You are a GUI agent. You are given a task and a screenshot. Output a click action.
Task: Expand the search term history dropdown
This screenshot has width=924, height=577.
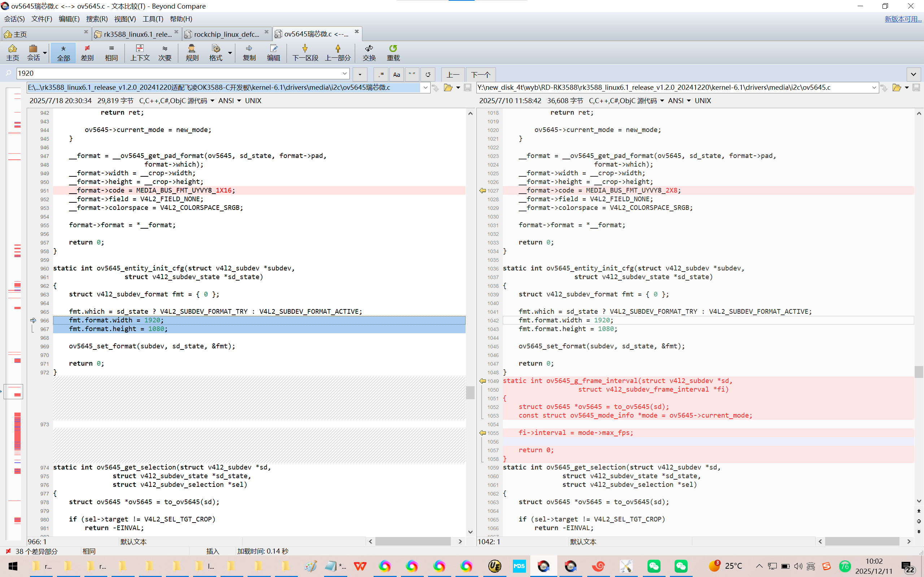(x=344, y=73)
